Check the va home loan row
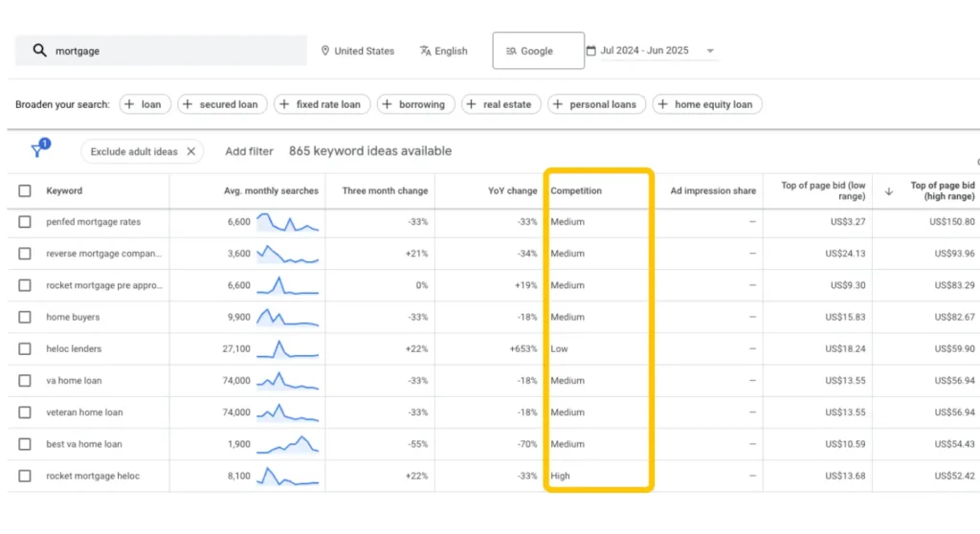The image size is (980, 534). coord(24,380)
